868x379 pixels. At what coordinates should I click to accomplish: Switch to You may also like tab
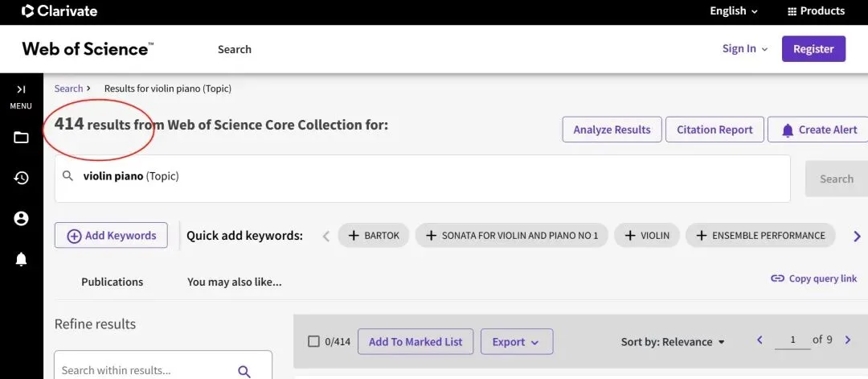pyautogui.click(x=234, y=282)
